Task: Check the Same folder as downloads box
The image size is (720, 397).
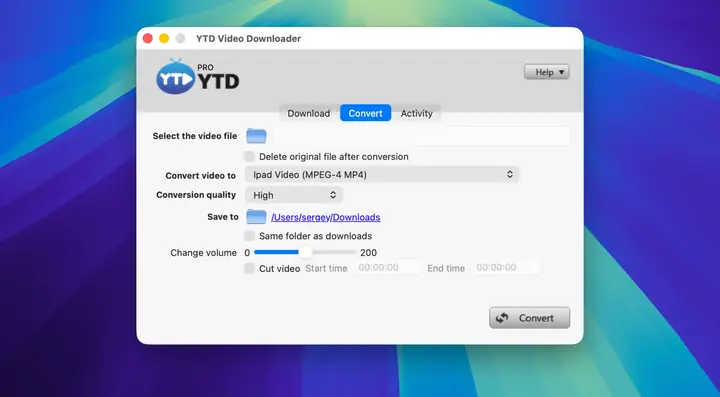Action: [249, 236]
